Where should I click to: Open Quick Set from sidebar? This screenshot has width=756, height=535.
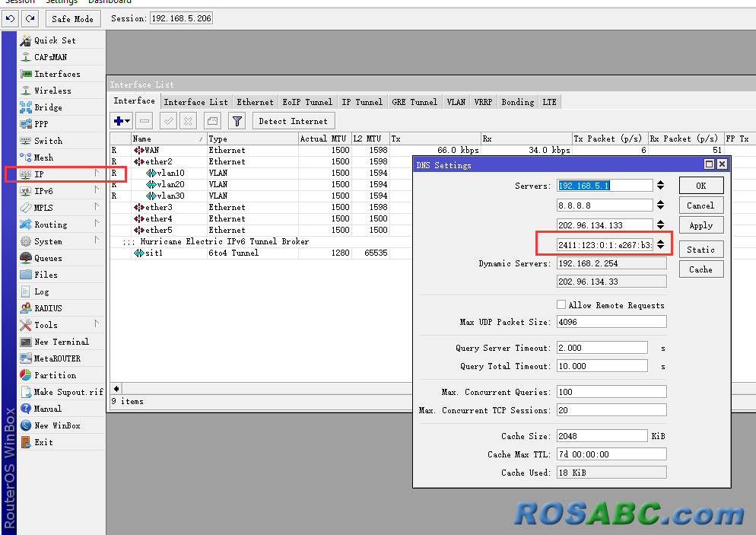[62, 40]
